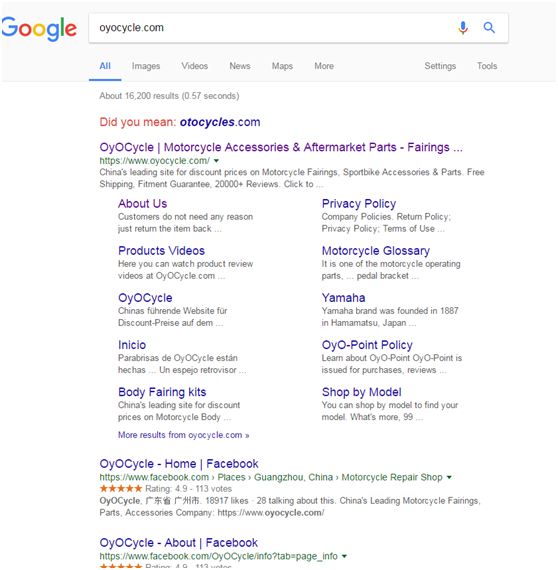Open OyOCycle - Home | Facebook result
The height and width of the screenshot is (570, 558).
(x=178, y=464)
